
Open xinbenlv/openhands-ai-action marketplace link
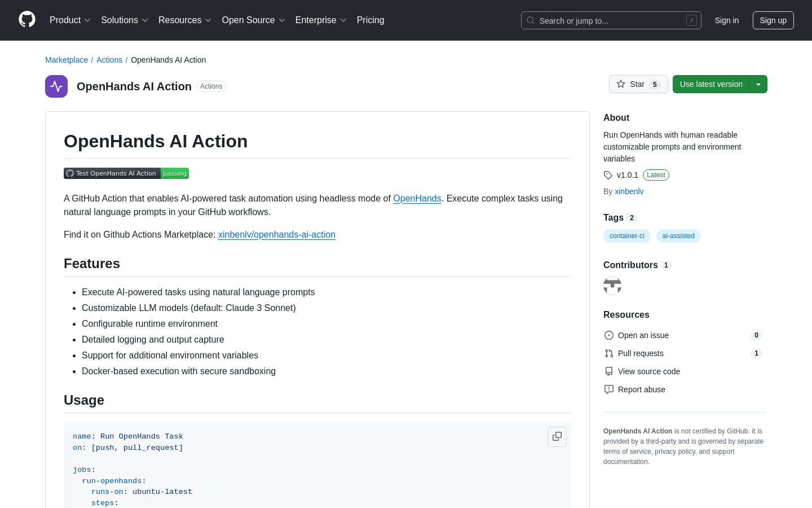click(x=277, y=234)
